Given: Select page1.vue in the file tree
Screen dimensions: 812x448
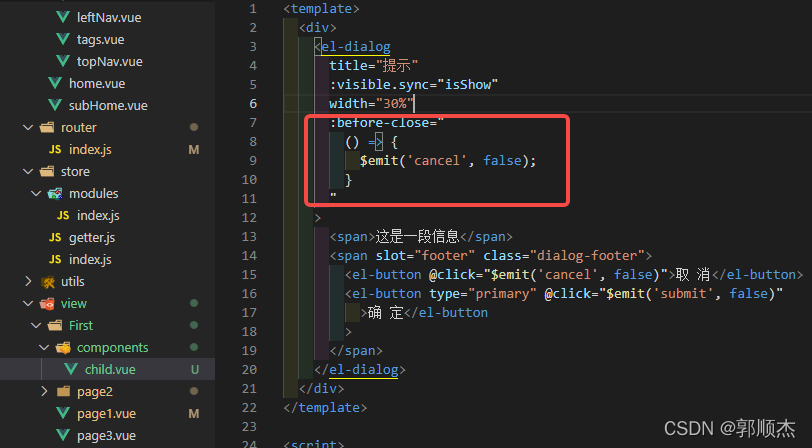Looking at the screenshot, I should coord(106,413).
